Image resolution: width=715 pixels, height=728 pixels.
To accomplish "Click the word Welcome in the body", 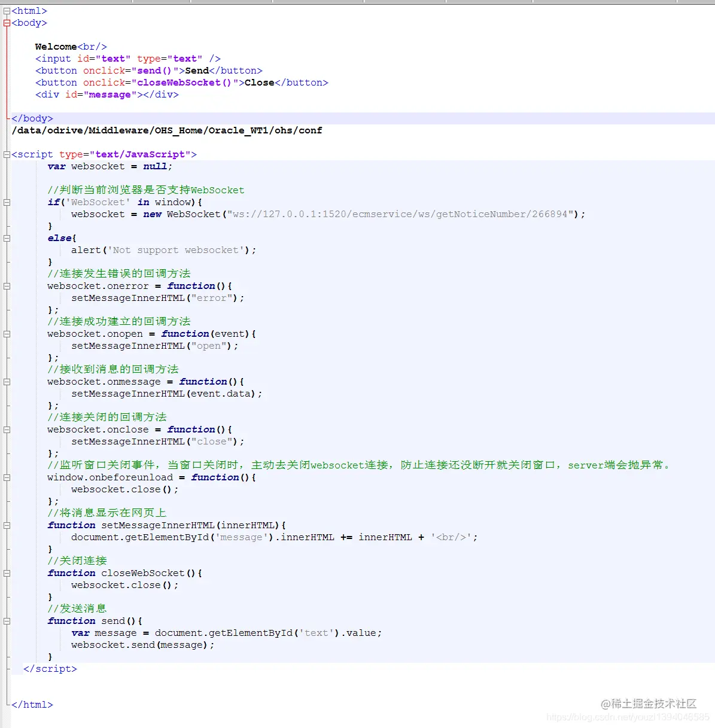I will (56, 47).
